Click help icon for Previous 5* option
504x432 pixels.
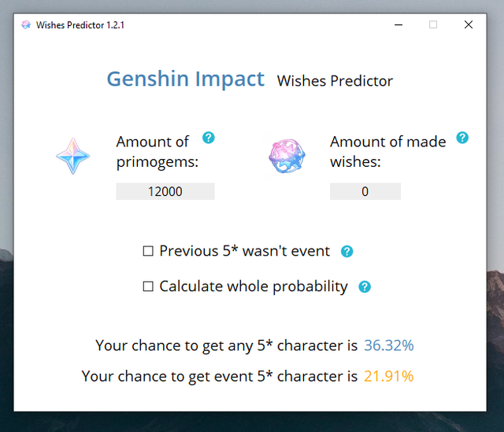[346, 252]
